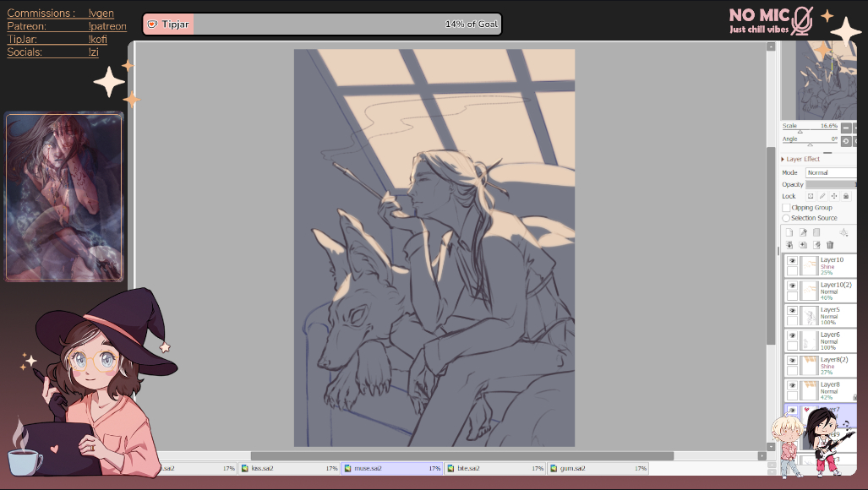Click the new layer folder icon

click(816, 232)
